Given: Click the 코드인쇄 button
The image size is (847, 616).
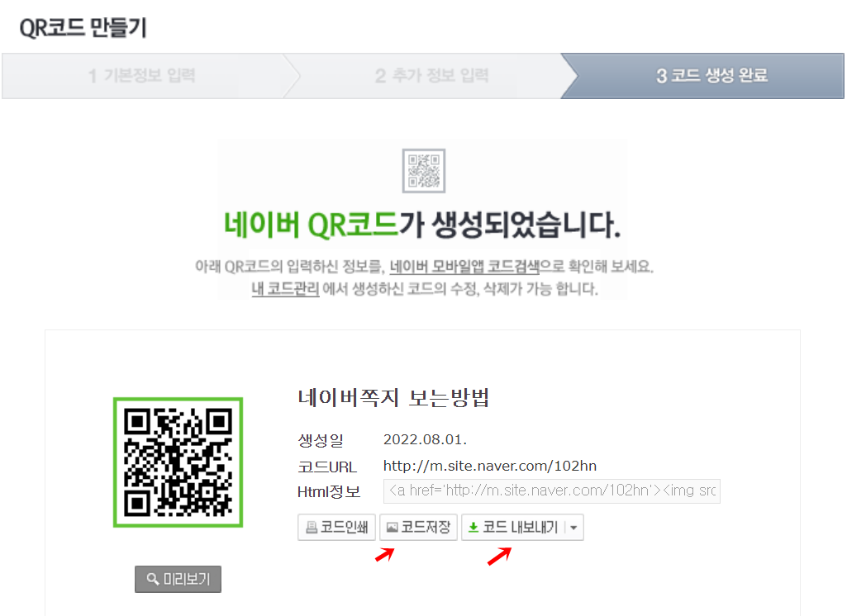Looking at the screenshot, I should [x=335, y=527].
